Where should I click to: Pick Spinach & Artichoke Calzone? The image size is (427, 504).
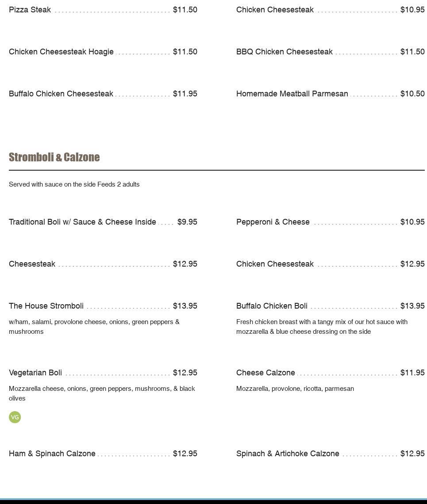coord(288,454)
